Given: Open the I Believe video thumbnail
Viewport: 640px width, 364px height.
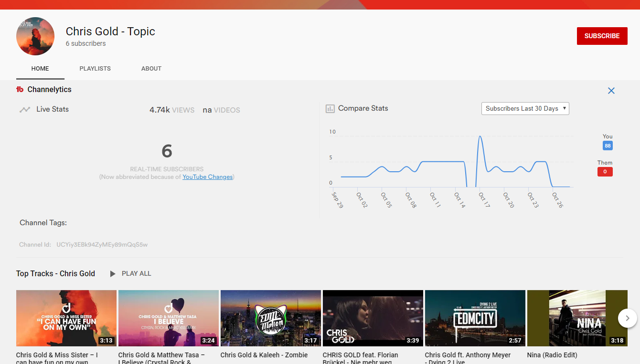Looking at the screenshot, I should pos(169,318).
